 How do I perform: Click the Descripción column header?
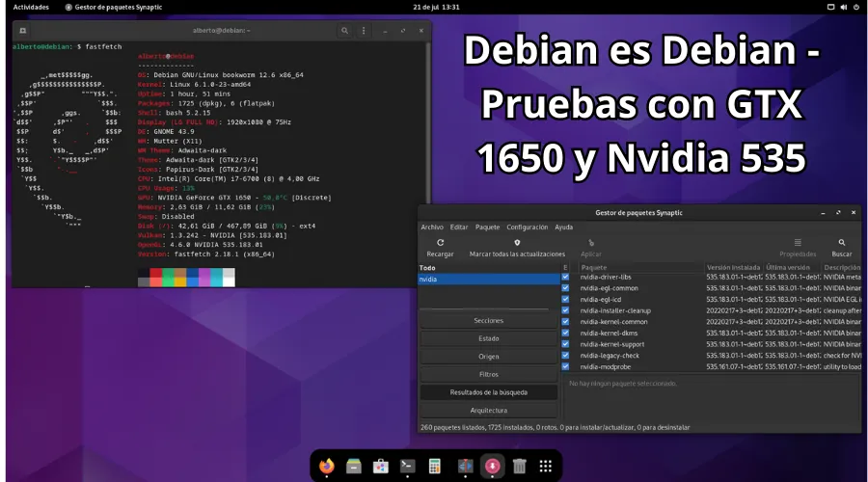(841, 267)
